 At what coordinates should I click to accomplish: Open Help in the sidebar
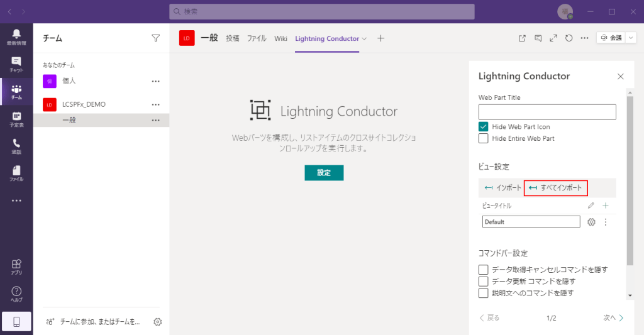pos(16,294)
